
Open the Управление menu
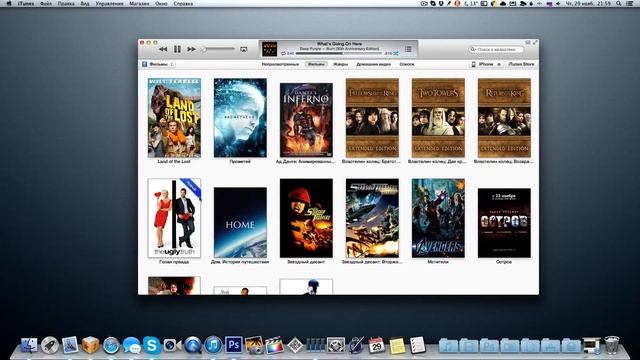coord(109,3)
